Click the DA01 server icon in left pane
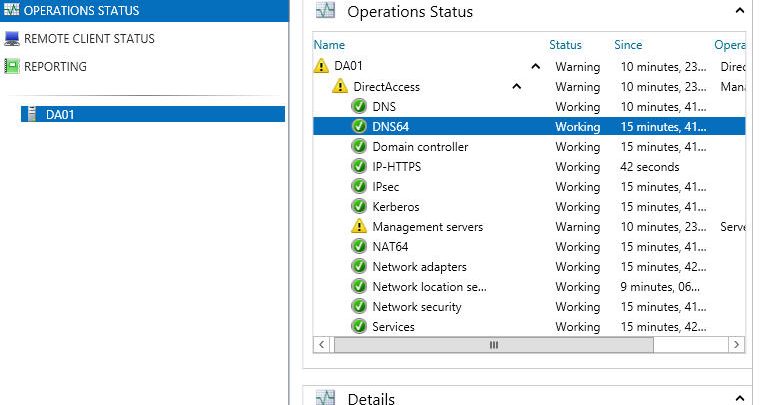The image size is (768, 405). [31, 114]
